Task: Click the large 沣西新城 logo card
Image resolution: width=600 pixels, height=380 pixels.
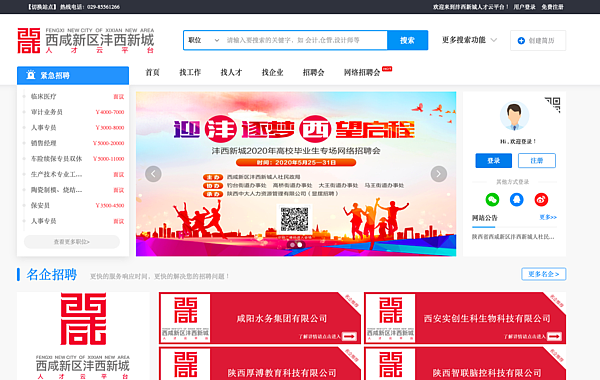Action: (83, 336)
